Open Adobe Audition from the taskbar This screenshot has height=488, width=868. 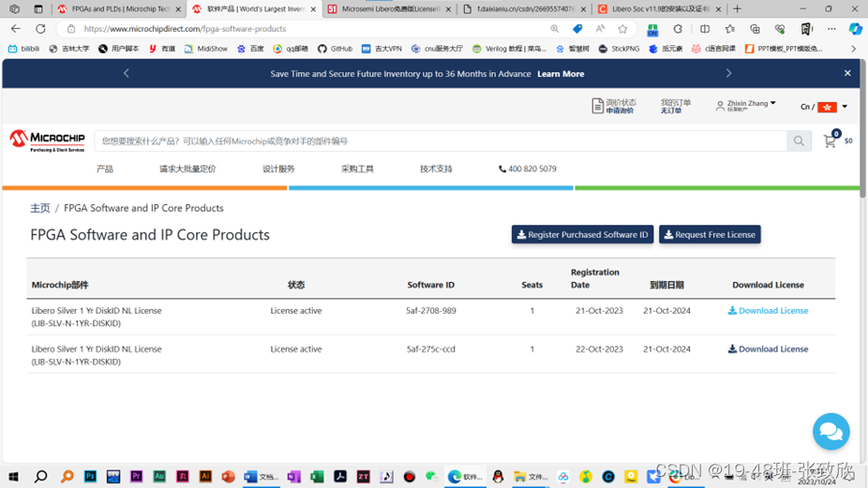pos(159,477)
